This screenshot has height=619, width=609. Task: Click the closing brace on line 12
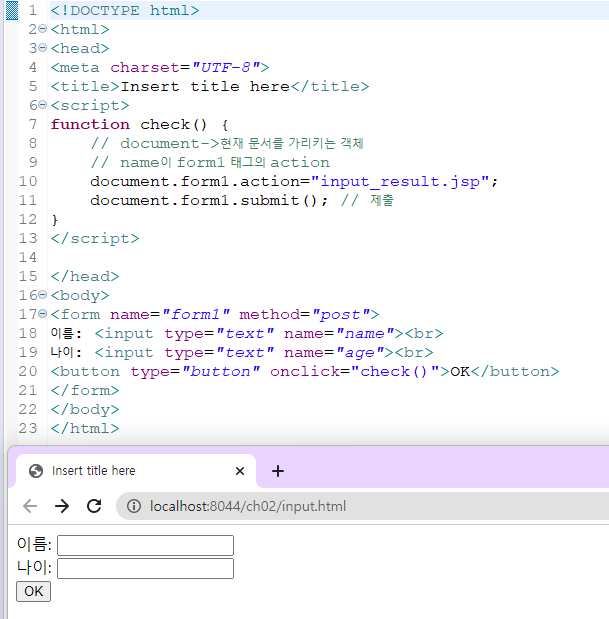54,219
